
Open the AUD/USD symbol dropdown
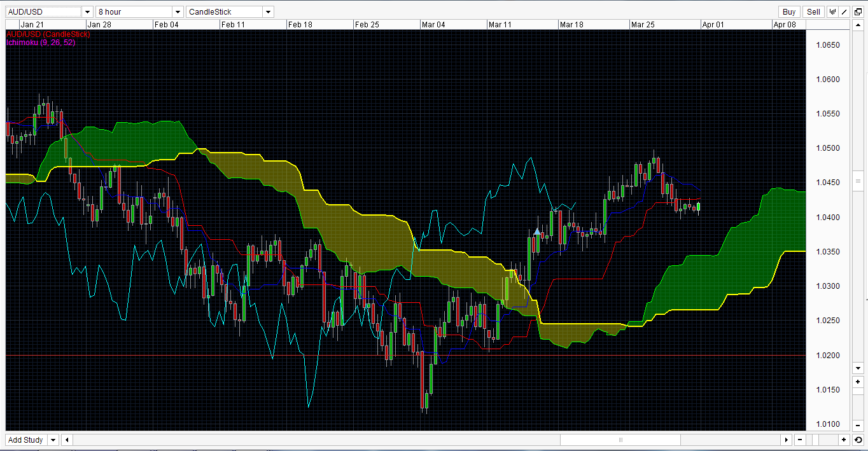(x=88, y=12)
